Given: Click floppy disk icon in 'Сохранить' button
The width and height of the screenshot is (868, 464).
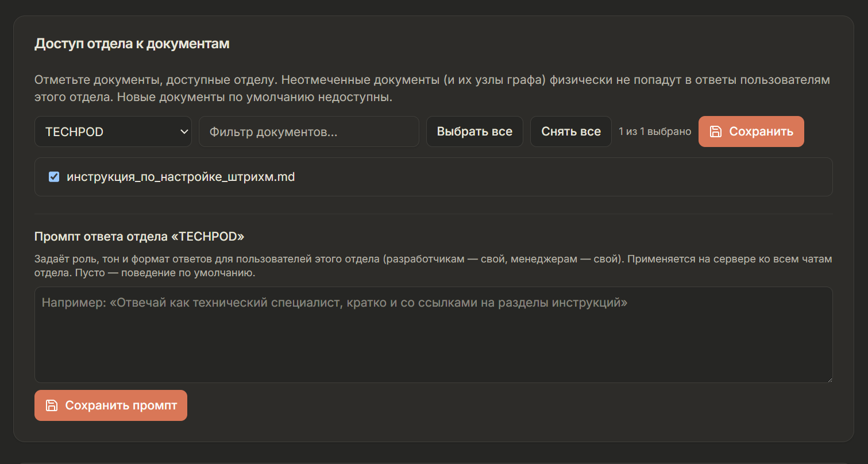Looking at the screenshot, I should coord(716,132).
